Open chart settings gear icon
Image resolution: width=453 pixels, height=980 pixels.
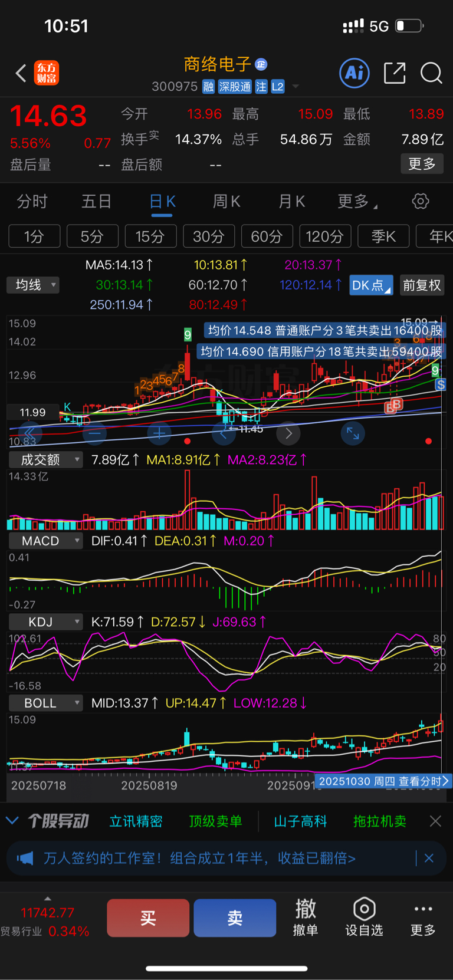[x=421, y=201]
